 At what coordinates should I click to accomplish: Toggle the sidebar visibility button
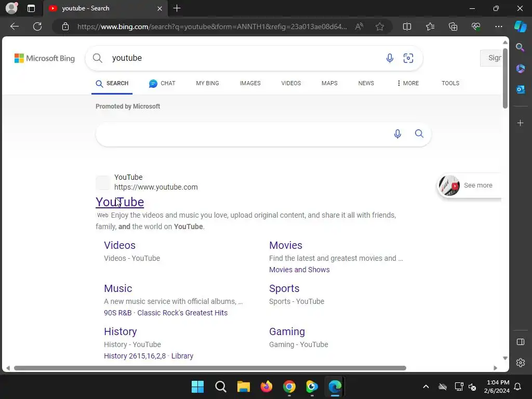click(x=520, y=342)
